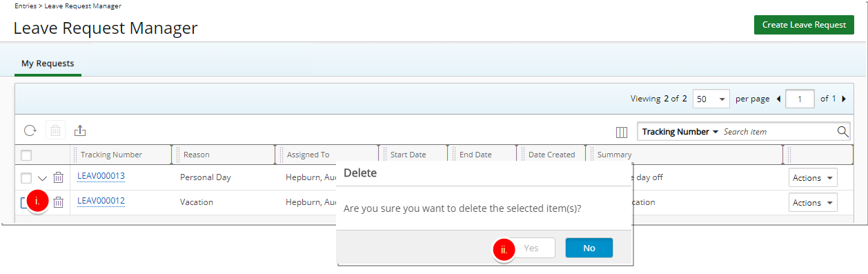Delete row LEAV000013 using trash icon
This screenshot has height=274, width=868.
pyautogui.click(x=59, y=177)
